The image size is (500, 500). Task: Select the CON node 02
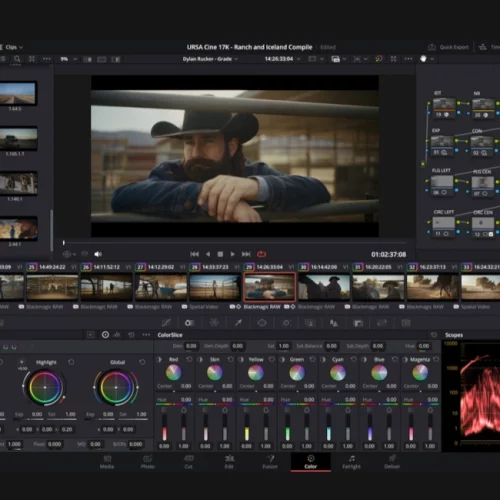pos(482,146)
